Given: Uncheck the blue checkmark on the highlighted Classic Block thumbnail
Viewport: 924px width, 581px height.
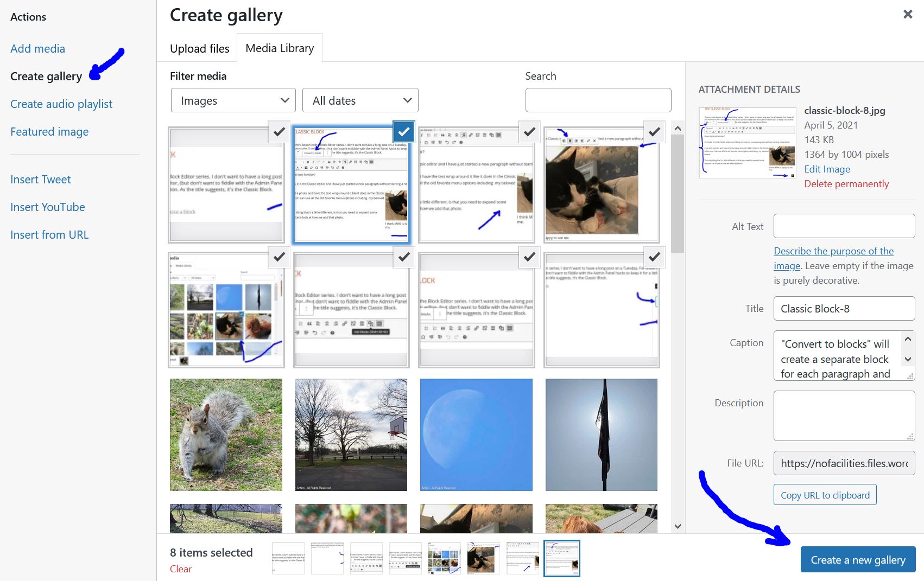Looking at the screenshot, I should (404, 132).
